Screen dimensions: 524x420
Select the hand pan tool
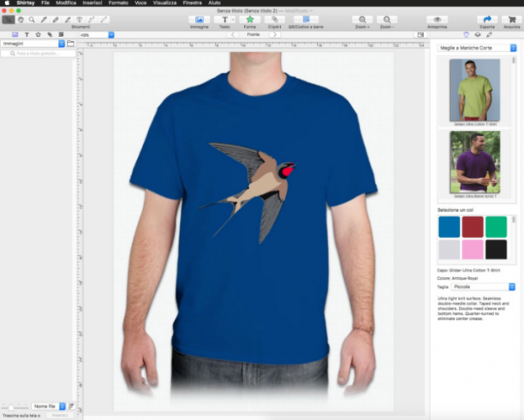pyautogui.click(x=21, y=20)
